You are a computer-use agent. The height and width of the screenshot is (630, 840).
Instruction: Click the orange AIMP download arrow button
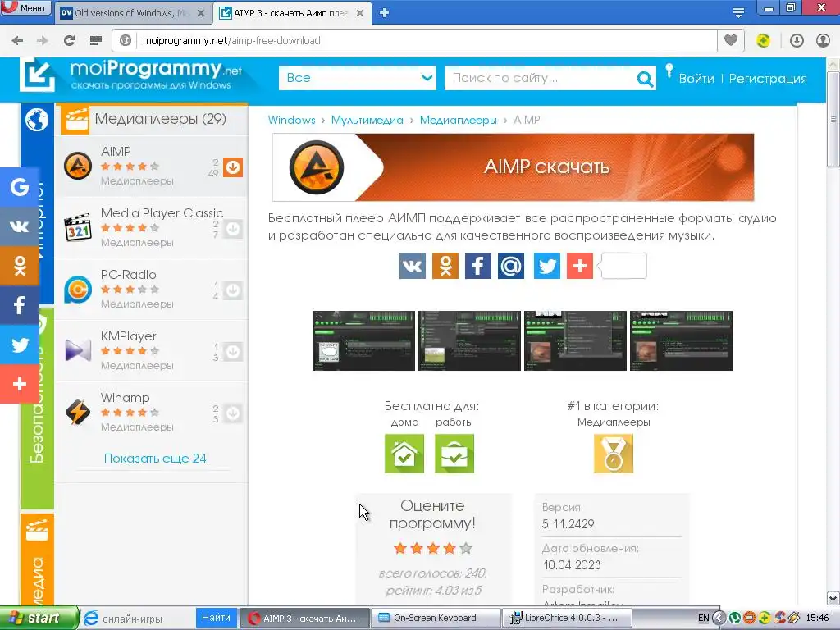[232, 167]
